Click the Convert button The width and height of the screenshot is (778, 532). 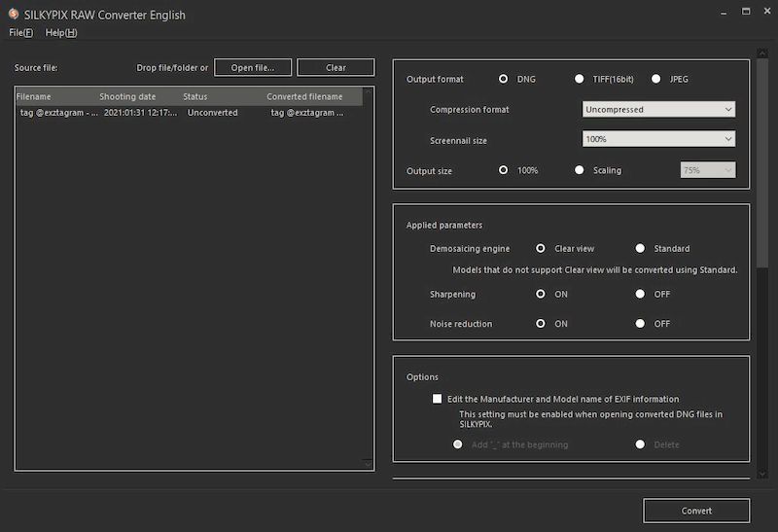696,511
